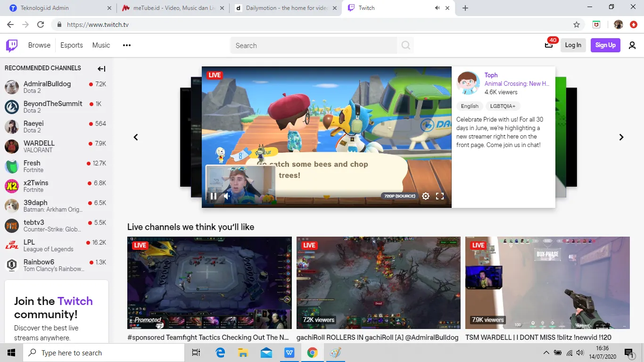Image resolution: width=644 pixels, height=362 pixels.
Task: Open the Browse menu item
Action: coord(39,45)
